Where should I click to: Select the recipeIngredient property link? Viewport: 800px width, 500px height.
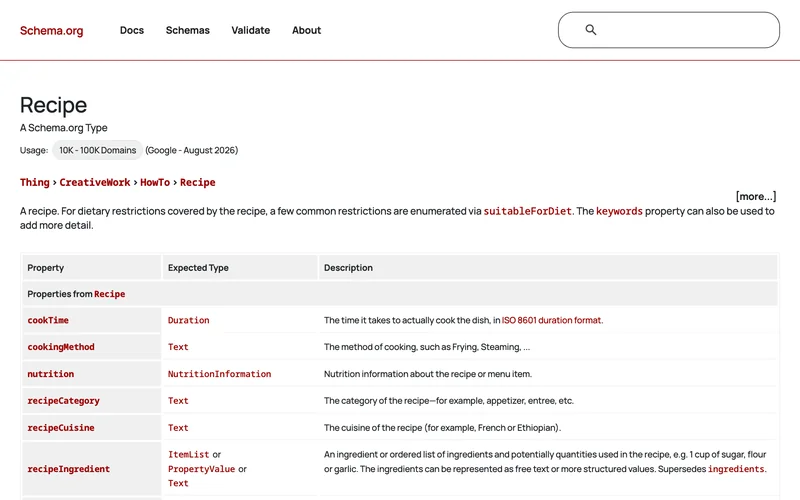tap(68, 469)
